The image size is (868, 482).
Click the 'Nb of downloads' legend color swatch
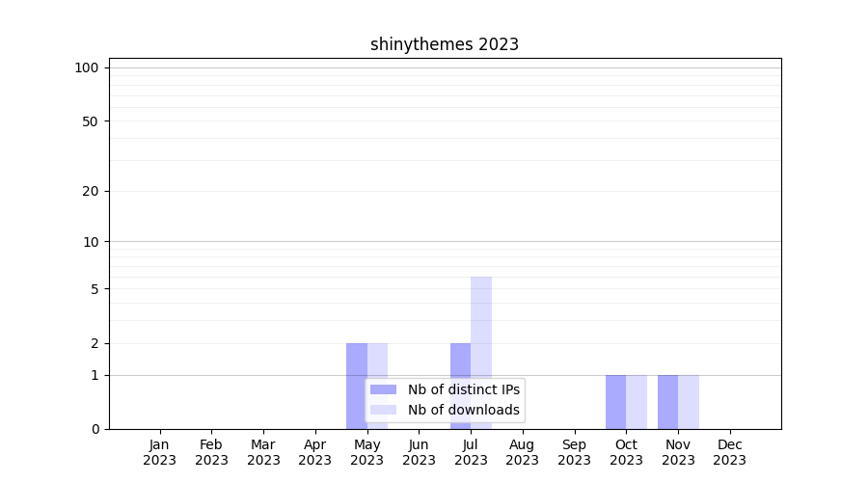click(383, 410)
